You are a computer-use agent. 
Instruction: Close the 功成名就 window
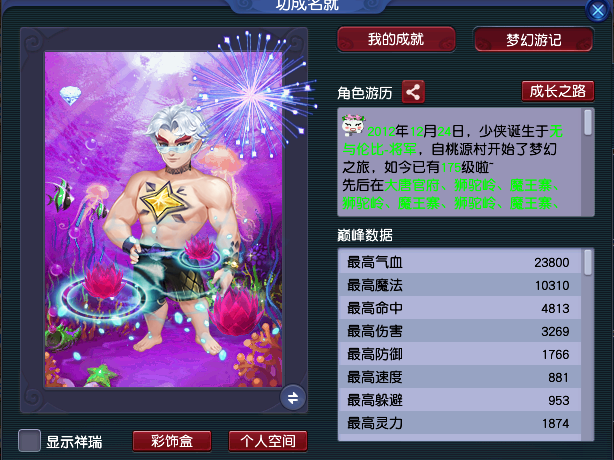597,11
